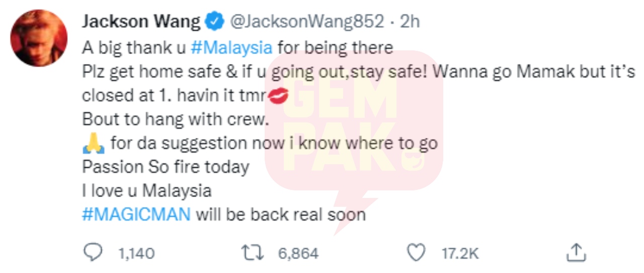Viewport: 644px width, 273px height.
Task: Click the praying hands emoji
Action: tap(93, 144)
